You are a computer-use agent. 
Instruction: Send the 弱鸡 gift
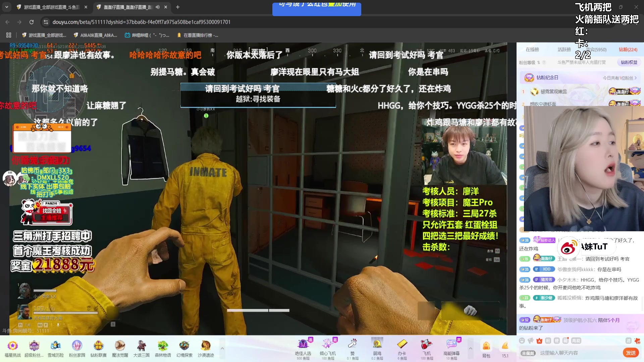click(x=377, y=349)
